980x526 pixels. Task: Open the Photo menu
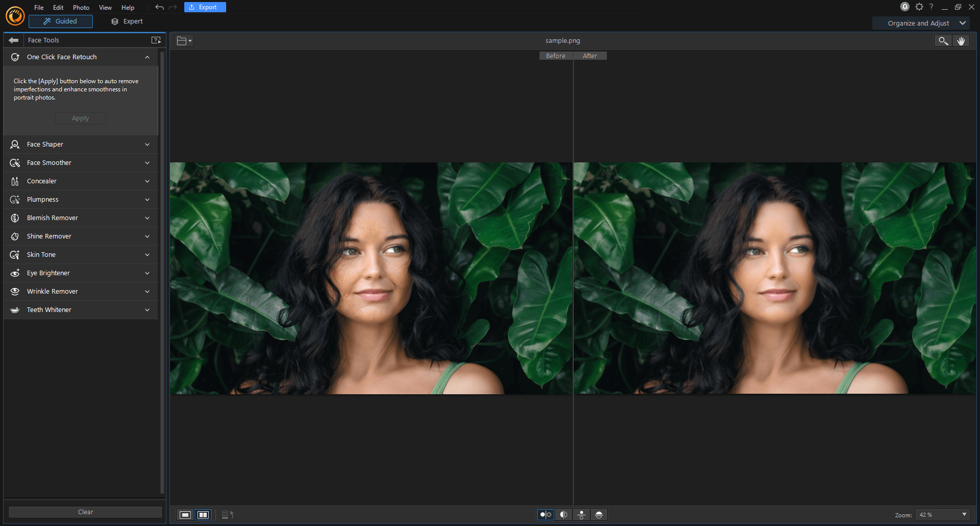(81, 7)
